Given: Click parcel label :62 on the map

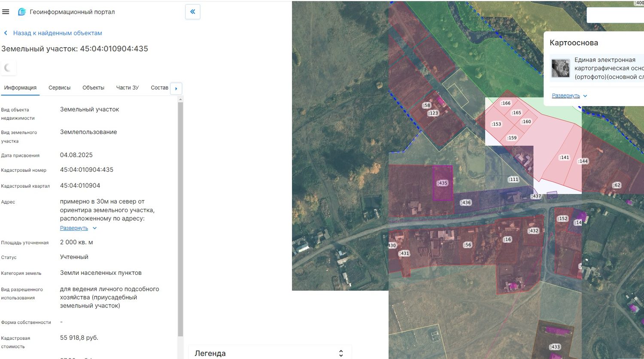Looking at the screenshot, I should click(x=617, y=185).
